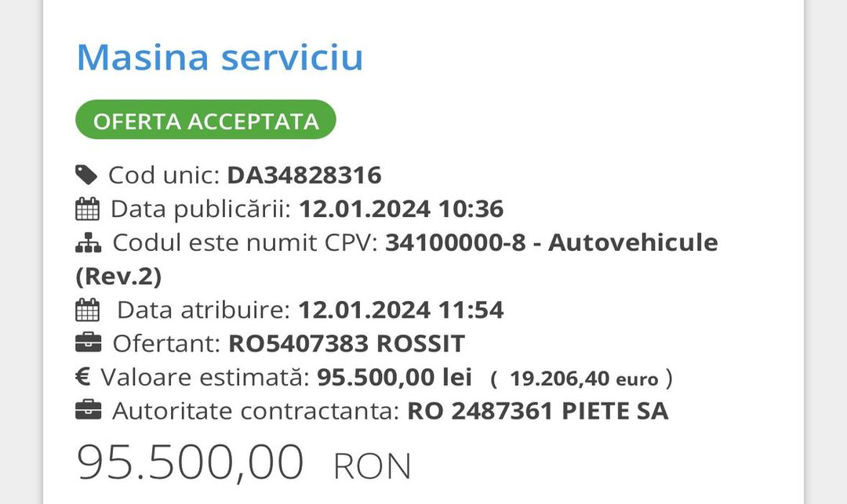Click the hierarchy icon beside CPV code
Viewport: 847px width, 504px height.
(x=88, y=243)
